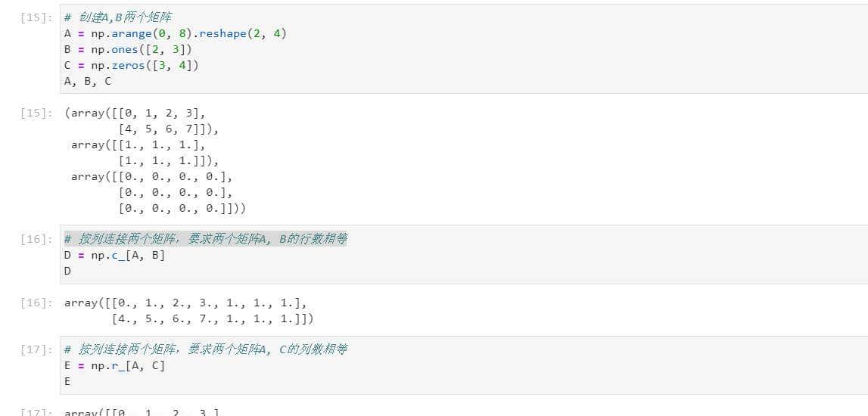Image resolution: width=868 pixels, height=416 pixels.
Task: Click the output prompt label of cell [16]
Action: 36,303
